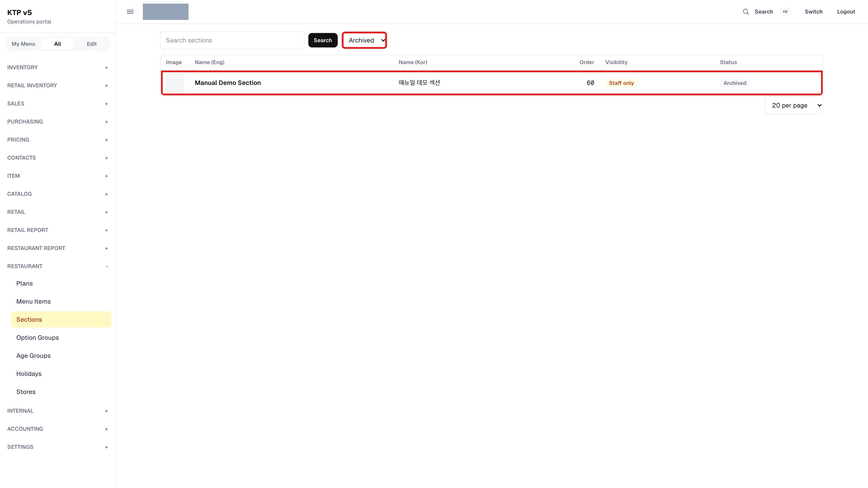Open Menu Items in the sidebar
The image size is (868, 488).
point(61,302)
